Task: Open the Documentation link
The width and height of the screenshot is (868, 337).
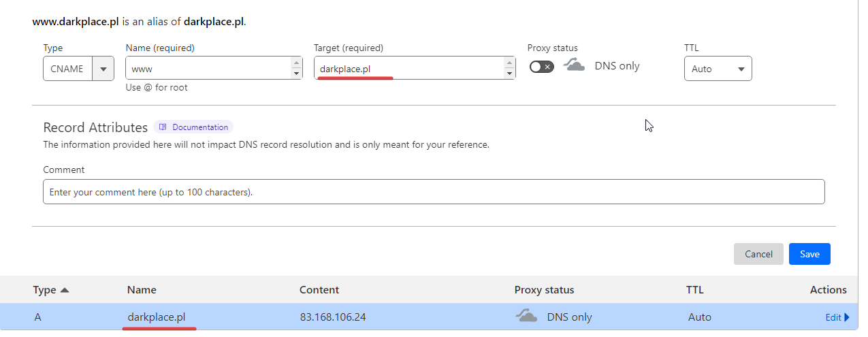Action: pos(199,127)
